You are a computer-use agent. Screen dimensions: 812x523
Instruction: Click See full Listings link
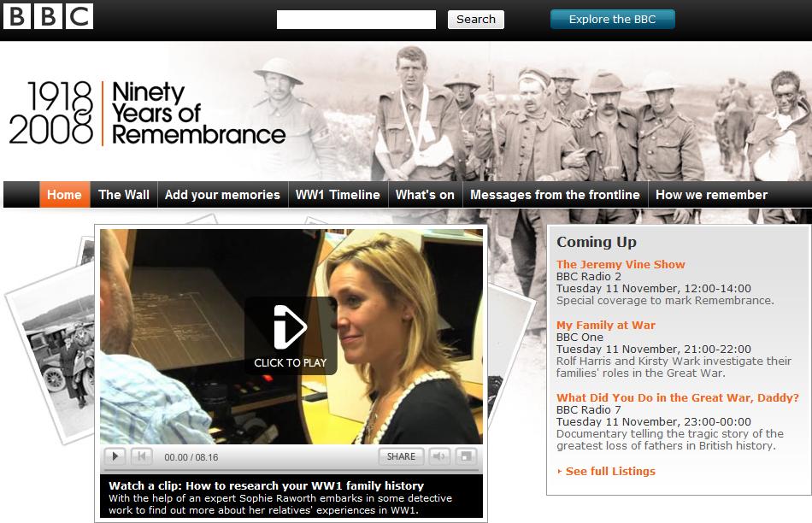click(x=610, y=471)
